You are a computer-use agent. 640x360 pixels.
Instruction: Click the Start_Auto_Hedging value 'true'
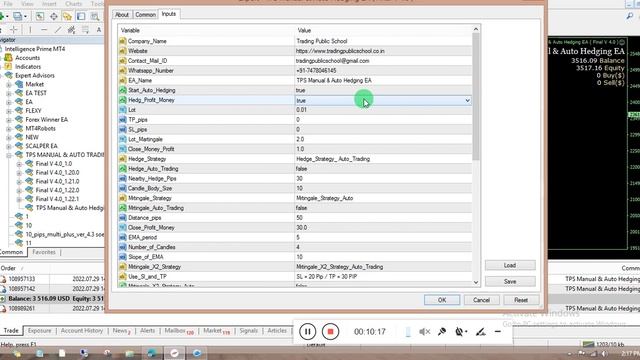(301, 90)
